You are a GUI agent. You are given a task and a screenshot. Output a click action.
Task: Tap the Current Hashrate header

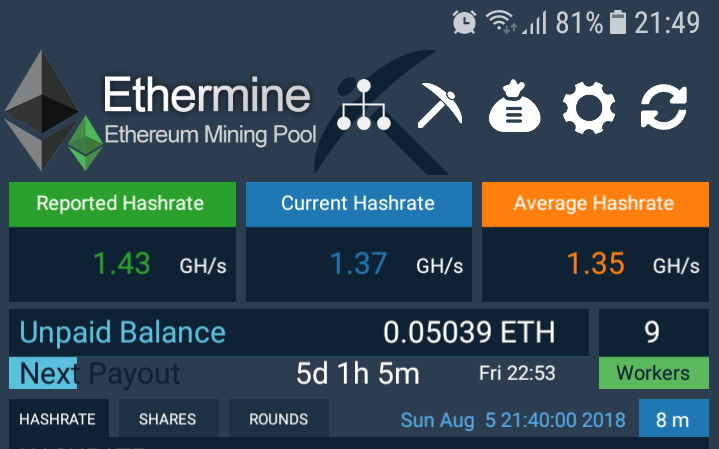coord(359,204)
